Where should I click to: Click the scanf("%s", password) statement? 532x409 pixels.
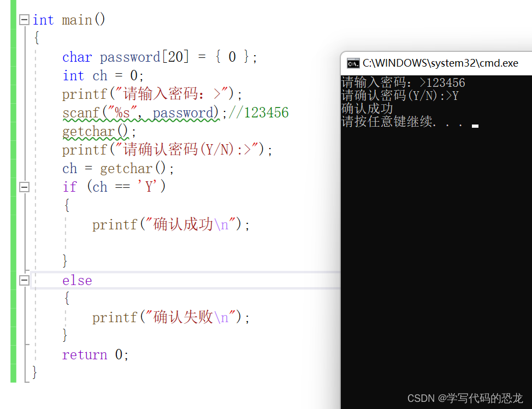click(x=144, y=113)
